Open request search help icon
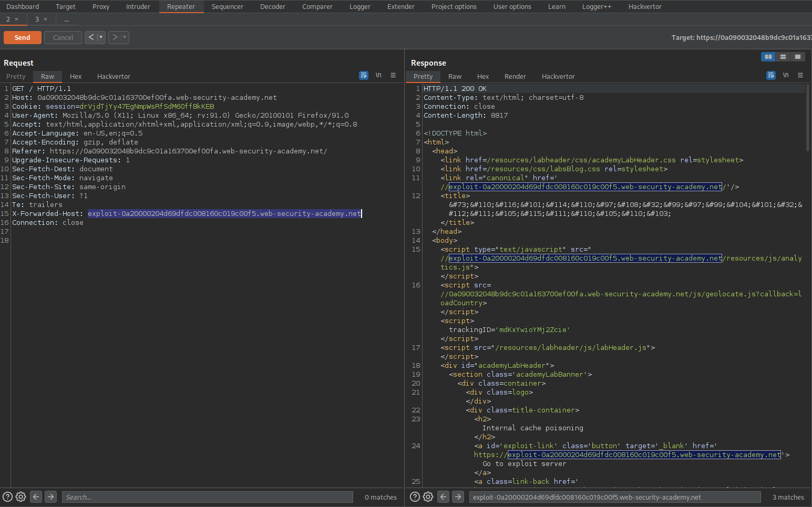Screen dimensions: 812x507 pyautogui.click(x=7, y=497)
